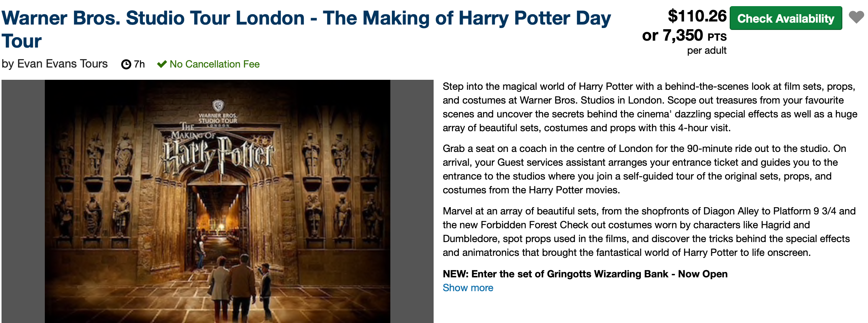Click the right gray margin of image

(412, 201)
